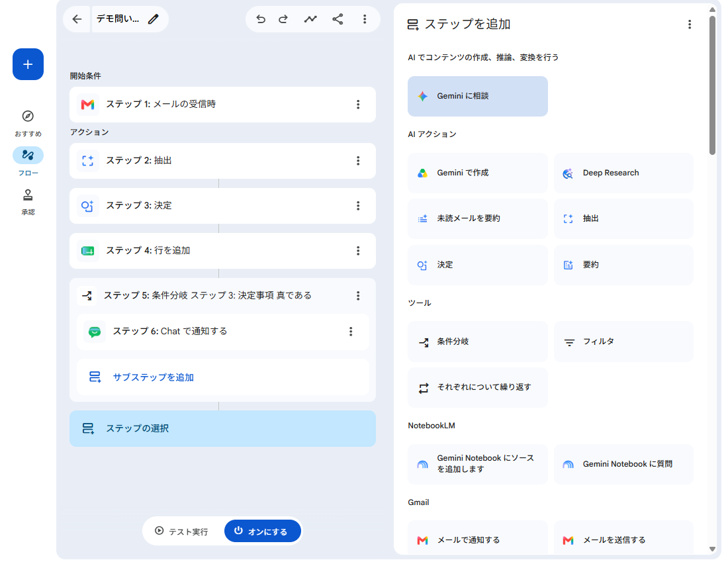Open options for ステップ 4
728x562 pixels.
pyautogui.click(x=358, y=251)
